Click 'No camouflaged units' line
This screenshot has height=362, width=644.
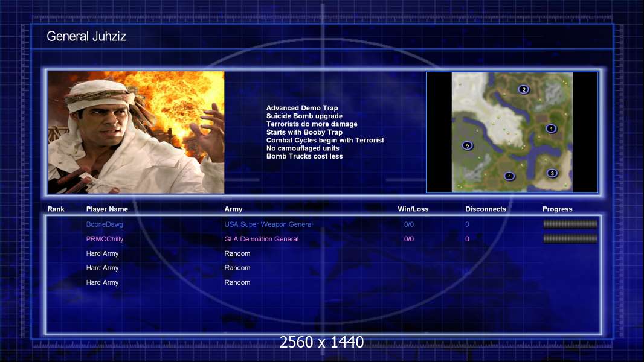tap(303, 148)
